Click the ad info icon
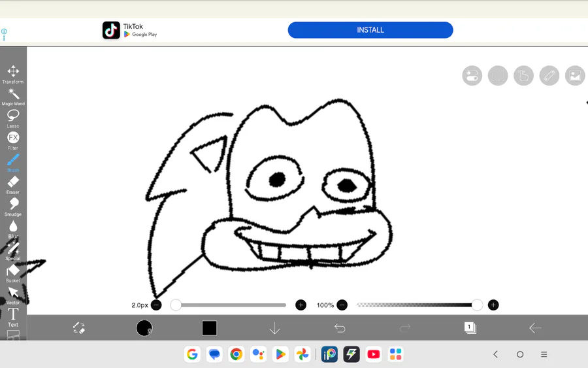This screenshot has width=588, height=368. (x=4, y=31)
